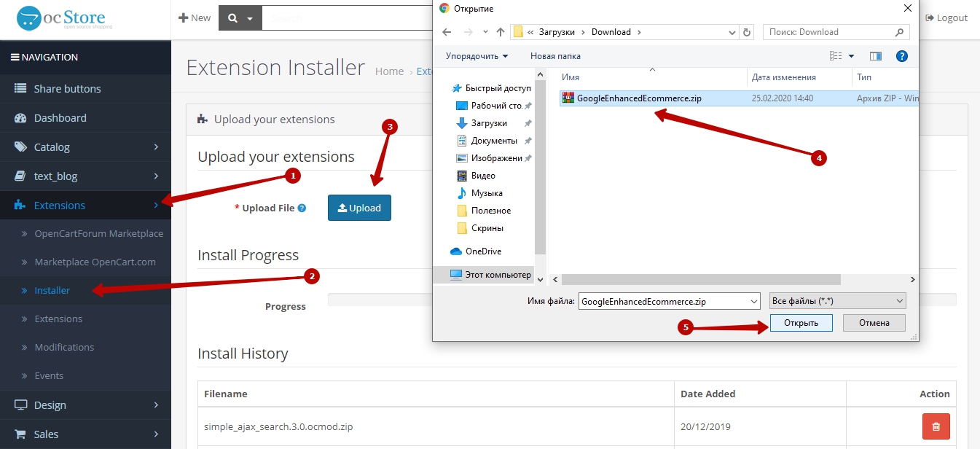This screenshot has height=449, width=980.
Task: Open the Installer submenu item
Action: pos(52,290)
